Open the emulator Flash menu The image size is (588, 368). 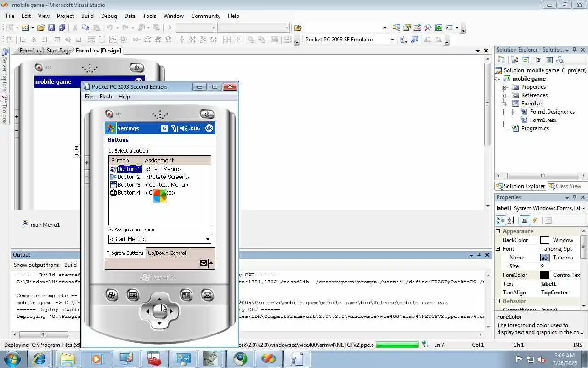(x=106, y=97)
